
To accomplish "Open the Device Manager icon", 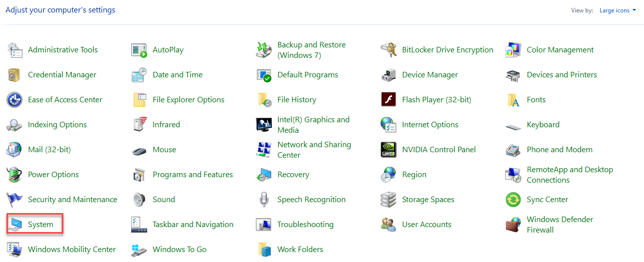I will (x=388, y=75).
